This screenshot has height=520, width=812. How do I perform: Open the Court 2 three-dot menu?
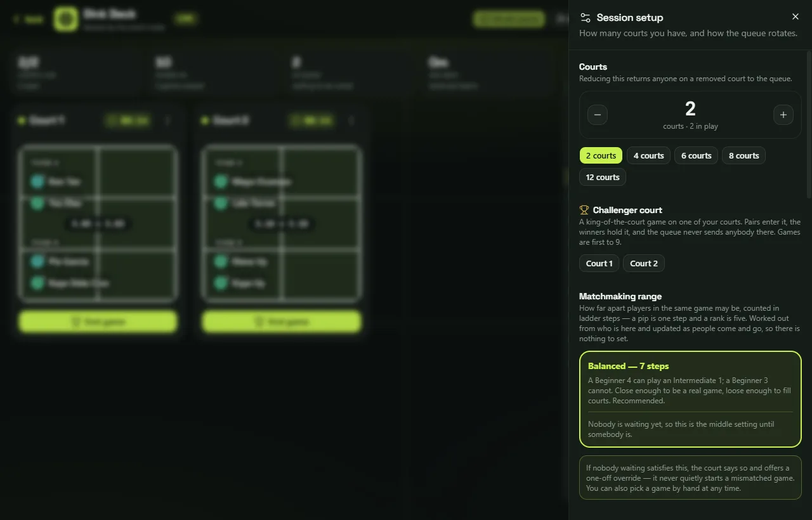click(351, 120)
